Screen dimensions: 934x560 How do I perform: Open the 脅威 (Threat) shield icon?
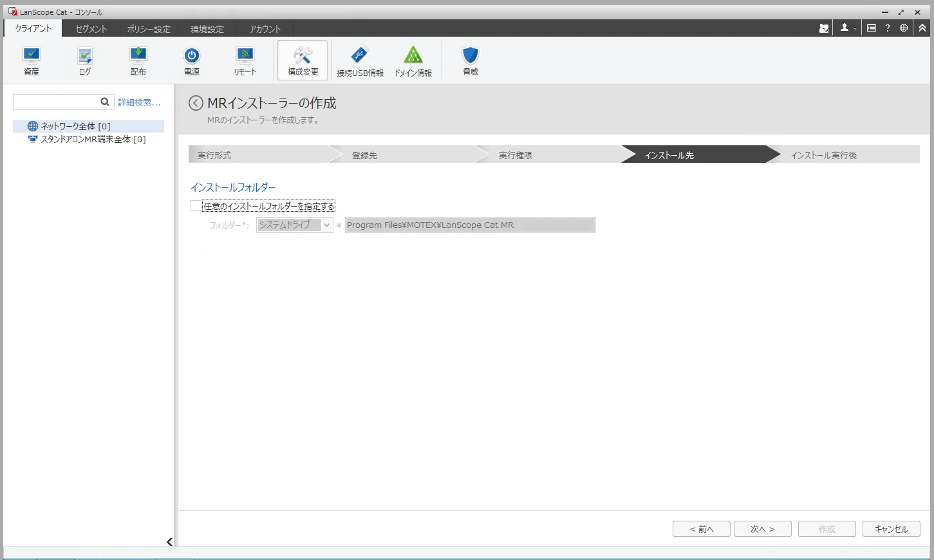[471, 61]
